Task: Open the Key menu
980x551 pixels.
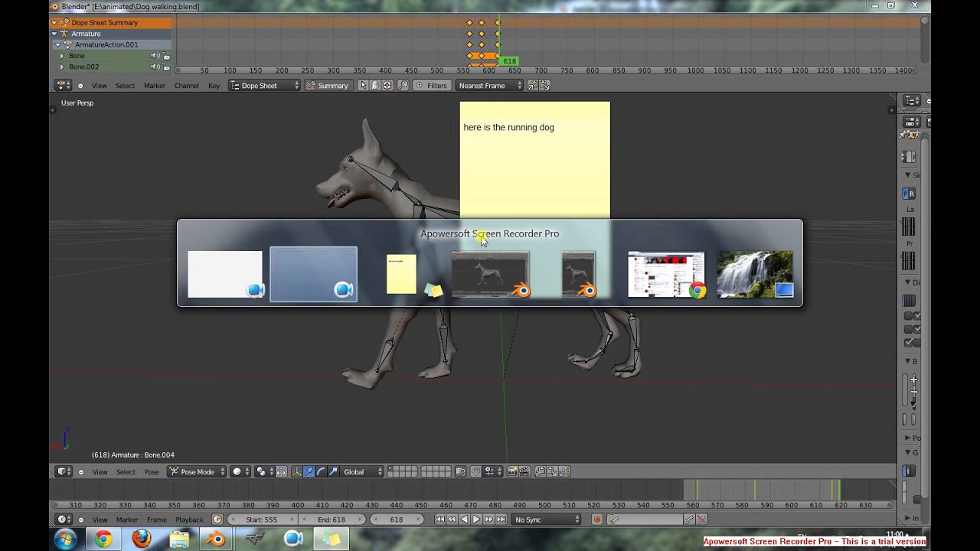Action: [x=214, y=86]
